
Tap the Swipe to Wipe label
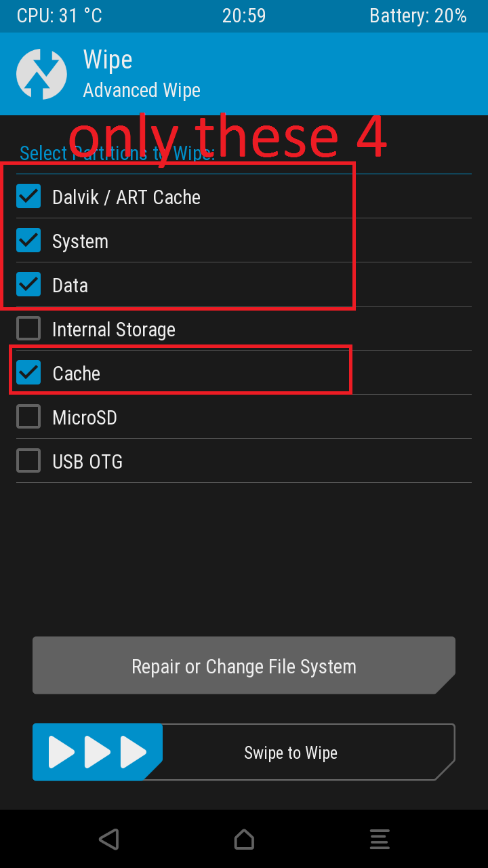tap(291, 753)
